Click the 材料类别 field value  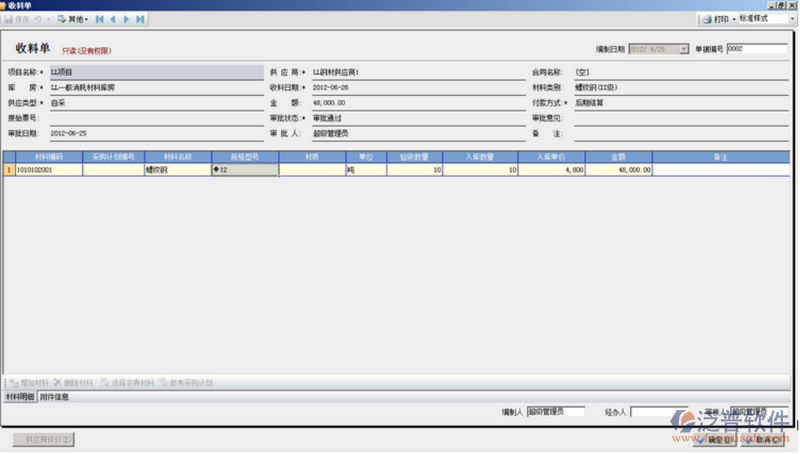pos(681,88)
